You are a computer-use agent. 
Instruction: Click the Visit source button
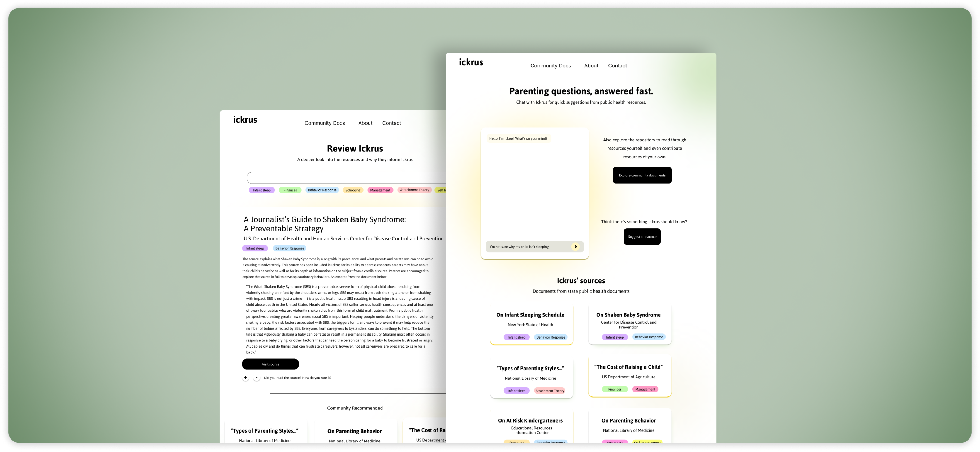point(270,364)
